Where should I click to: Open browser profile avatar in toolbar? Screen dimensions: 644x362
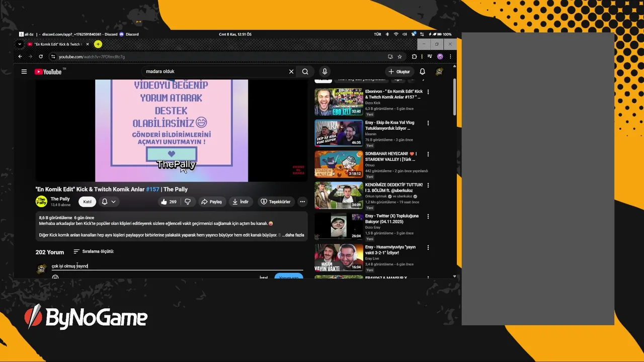point(440,56)
